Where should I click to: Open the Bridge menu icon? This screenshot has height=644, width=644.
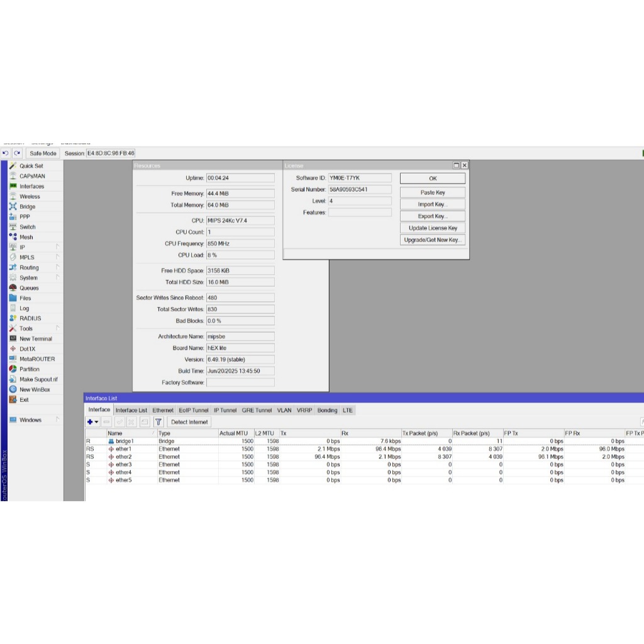pyautogui.click(x=13, y=207)
